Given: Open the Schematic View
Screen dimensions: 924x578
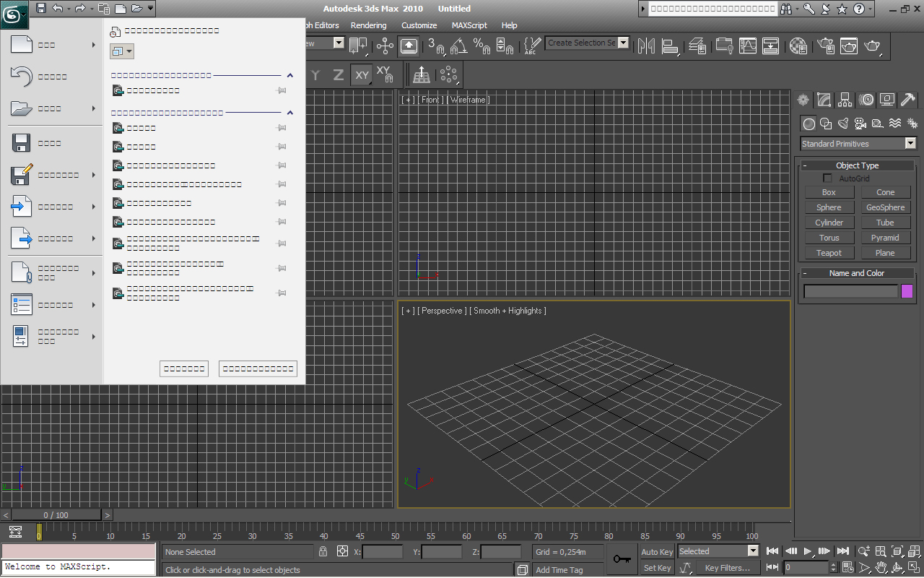Looking at the screenshot, I should 771,46.
